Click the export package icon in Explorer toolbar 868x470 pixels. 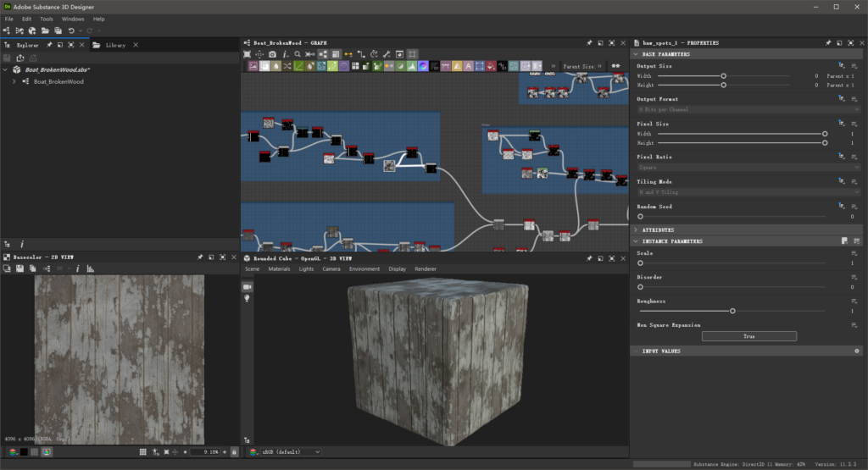(20, 58)
